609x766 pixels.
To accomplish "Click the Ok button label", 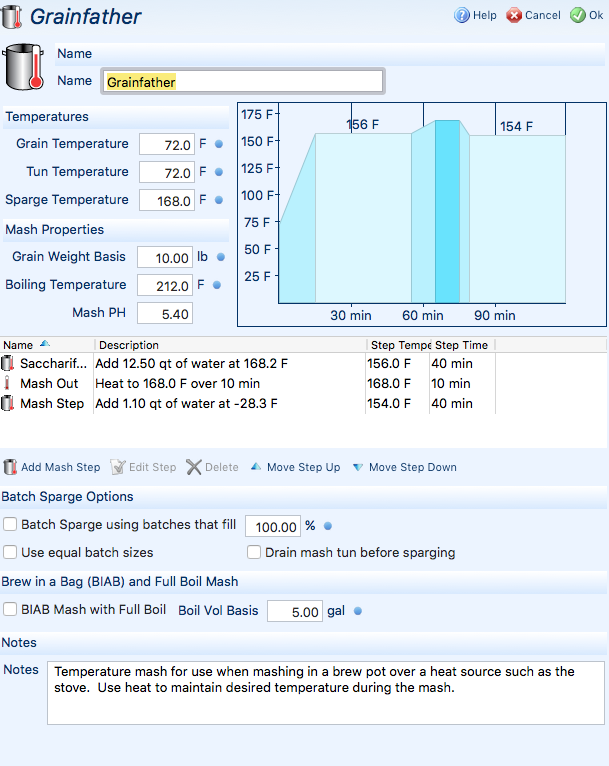I will pos(596,16).
